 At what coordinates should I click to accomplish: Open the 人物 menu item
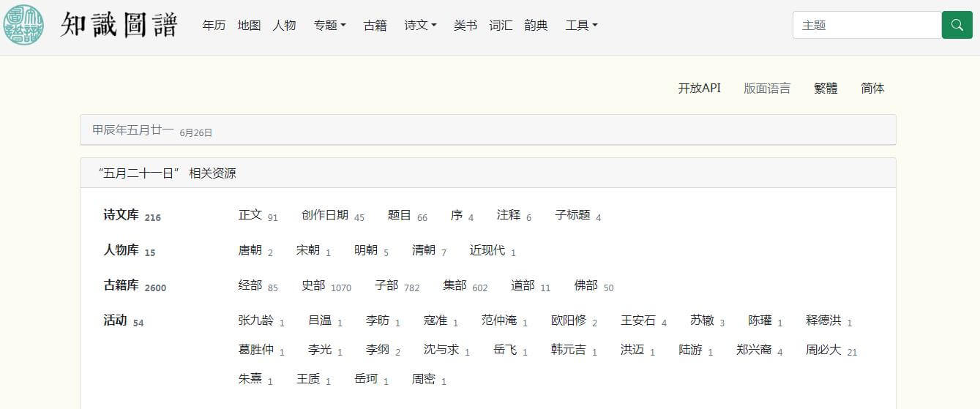(x=284, y=25)
